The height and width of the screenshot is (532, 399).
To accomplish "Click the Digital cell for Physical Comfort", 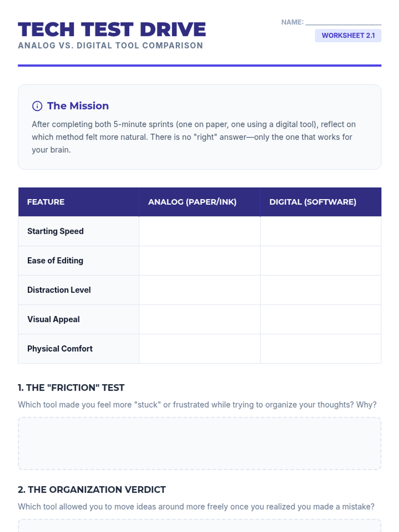I will (x=321, y=348).
